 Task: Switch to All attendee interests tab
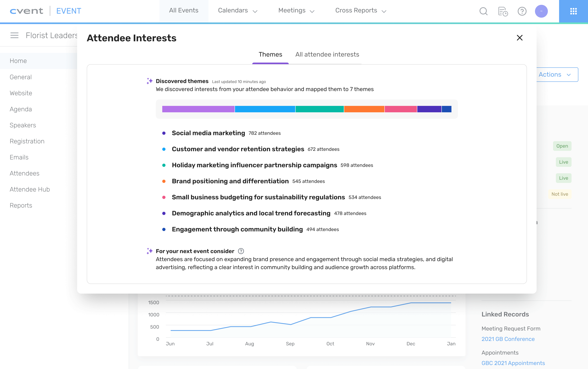[327, 54]
